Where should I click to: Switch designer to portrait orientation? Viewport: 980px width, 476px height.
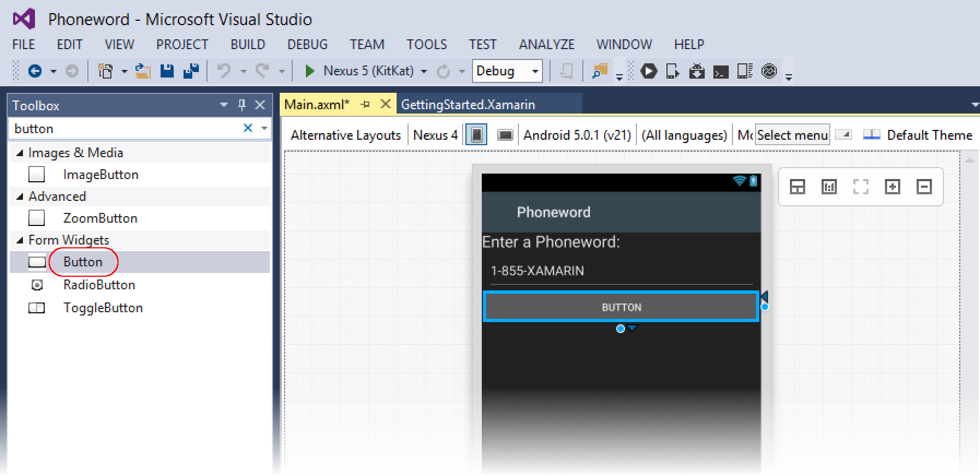tap(476, 135)
